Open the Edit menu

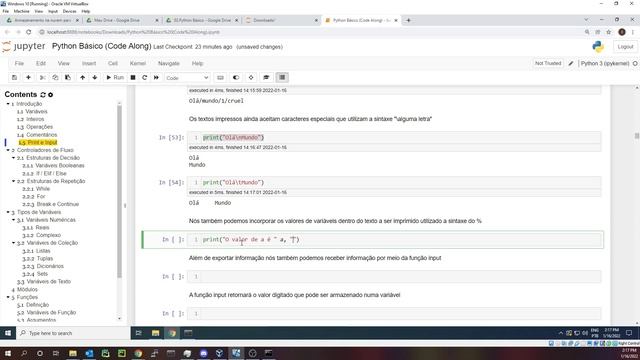41,64
